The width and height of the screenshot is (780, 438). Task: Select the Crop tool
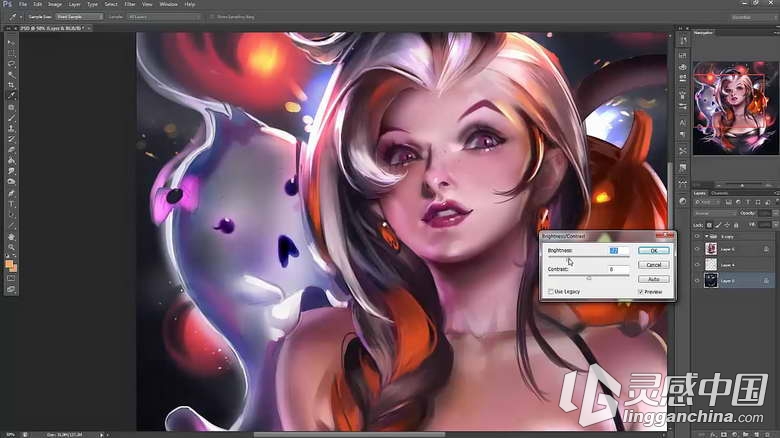pyautogui.click(x=11, y=85)
